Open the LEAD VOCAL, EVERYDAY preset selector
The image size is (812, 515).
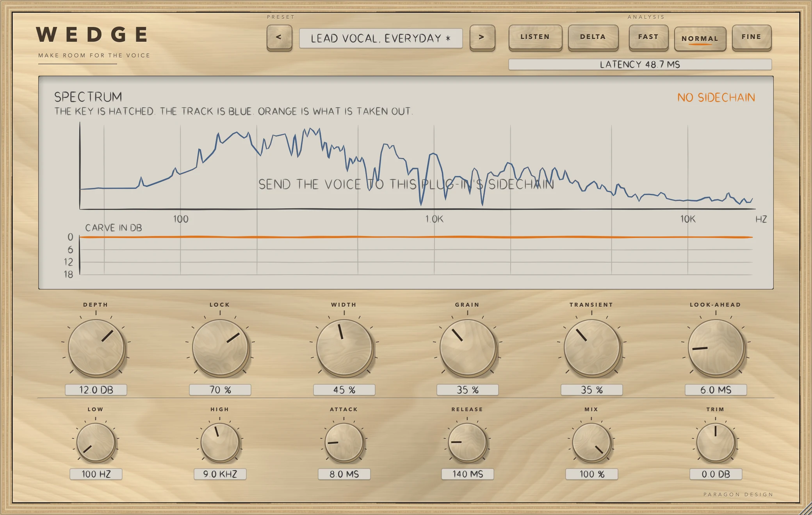coord(381,38)
